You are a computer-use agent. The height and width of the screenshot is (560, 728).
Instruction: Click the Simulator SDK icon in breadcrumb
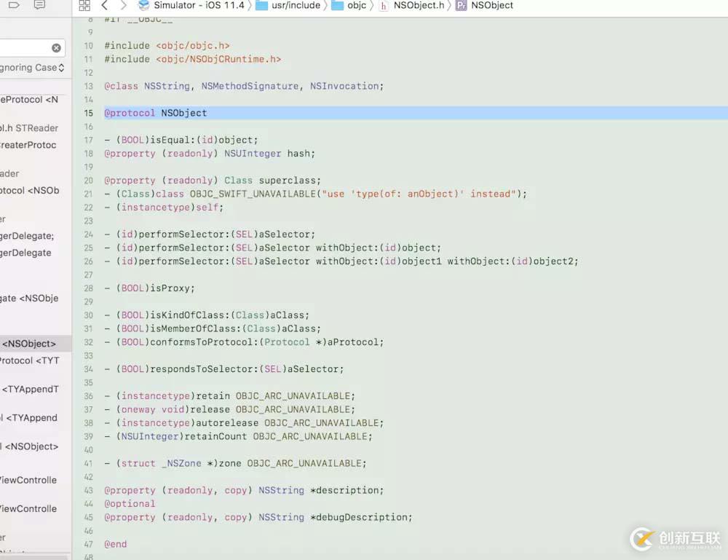[144, 5]
